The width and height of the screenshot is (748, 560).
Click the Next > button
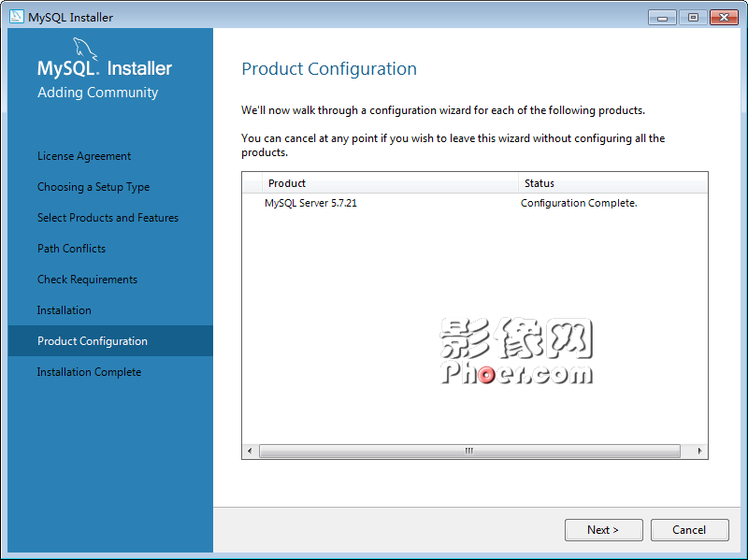click(x=603, y=530)
